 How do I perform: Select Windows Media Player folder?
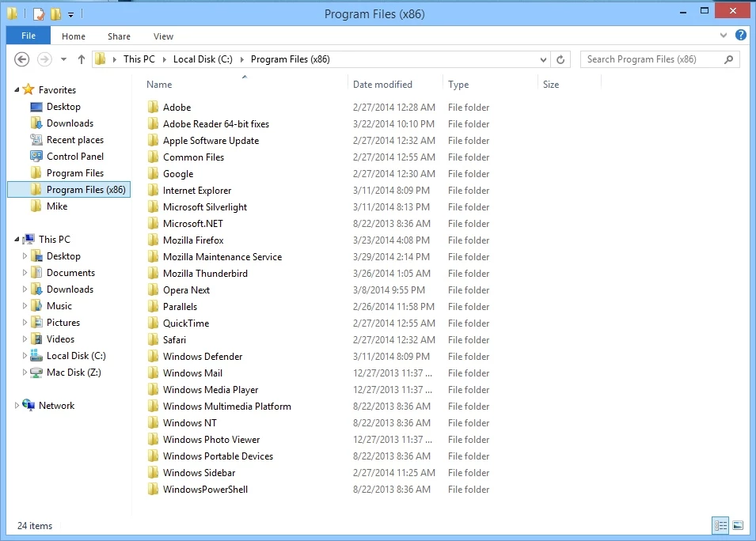(x=211, y=390)
